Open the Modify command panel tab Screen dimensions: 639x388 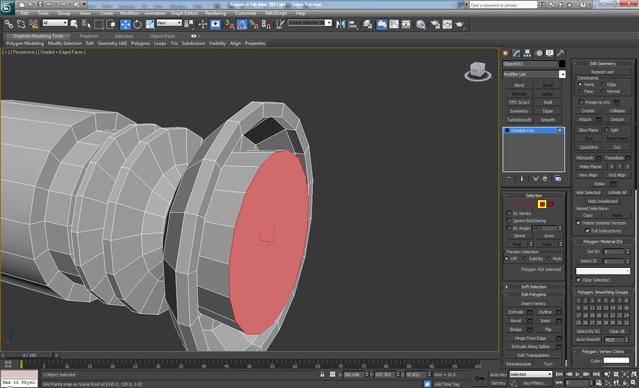click(x=517, y=53)
